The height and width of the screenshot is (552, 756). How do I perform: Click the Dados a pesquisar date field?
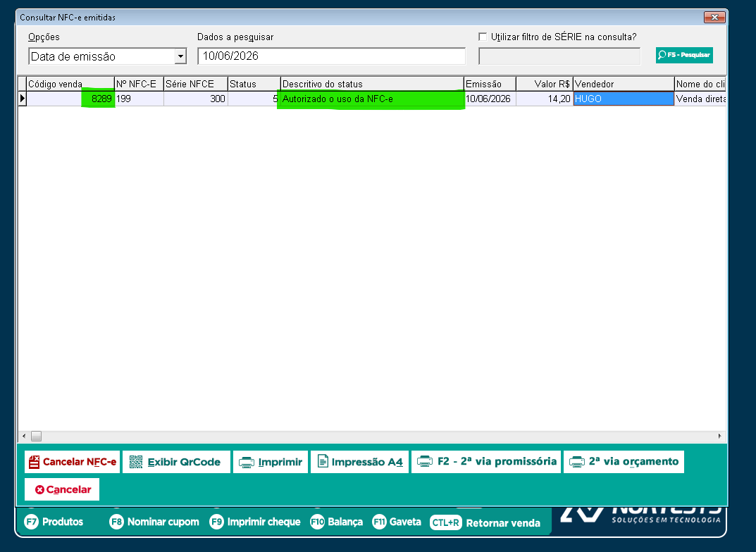332,56
